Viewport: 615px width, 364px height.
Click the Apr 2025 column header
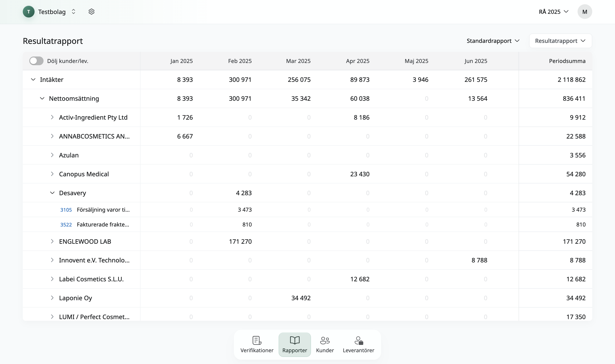[x=358, y=61]
